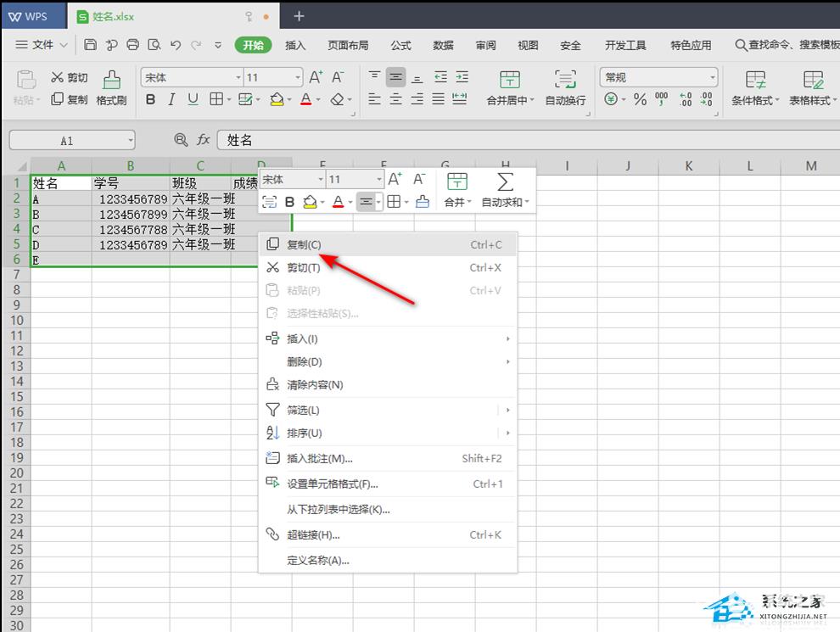The image size is (840, 632).
Task: Click the ribbon eraser clear-format icon
Action: pyautogui.click(x=337, y=99)
